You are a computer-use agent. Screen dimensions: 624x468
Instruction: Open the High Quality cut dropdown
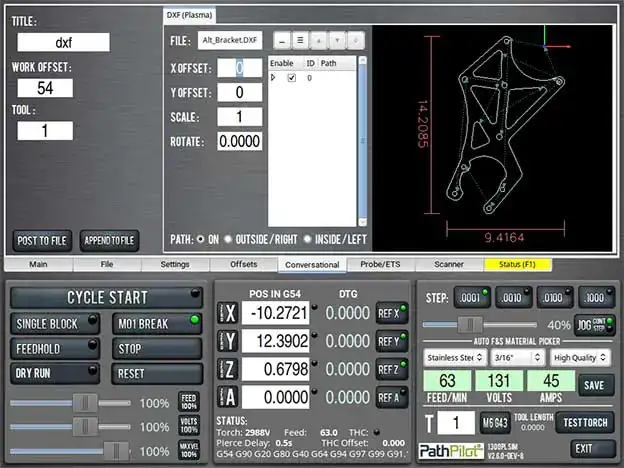coord(580,357)
